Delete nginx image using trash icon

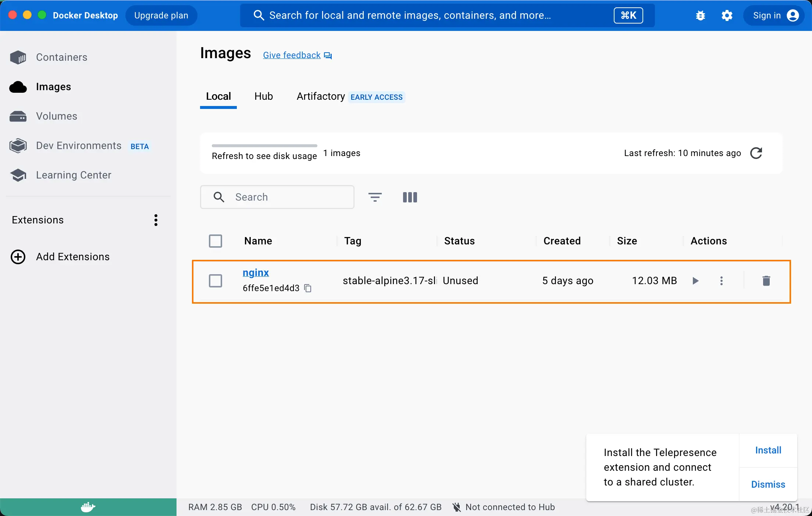coord(766,281)
